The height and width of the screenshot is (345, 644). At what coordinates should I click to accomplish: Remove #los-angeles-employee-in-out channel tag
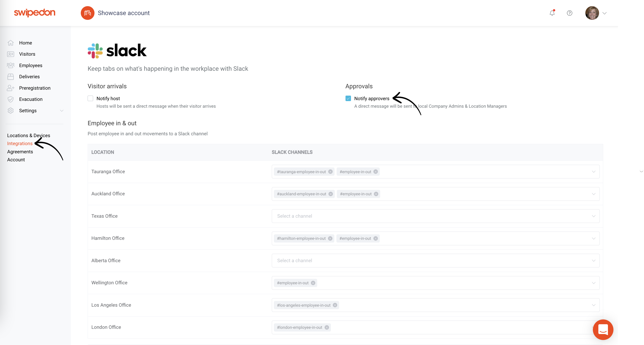[x=335, y=305]
